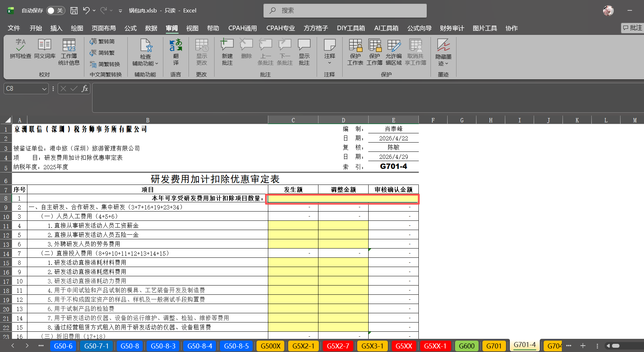Switch to the 数据 ribbon tab
644x352 pixels.
pos(151,28)
